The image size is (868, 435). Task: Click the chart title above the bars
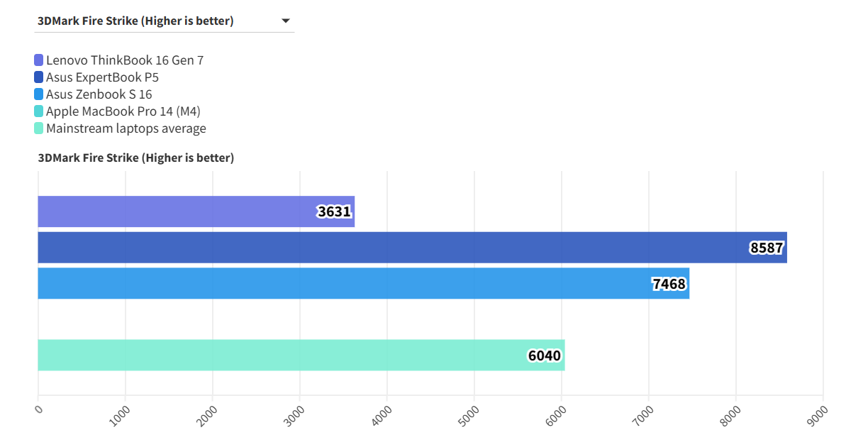(x=135, y=158)
